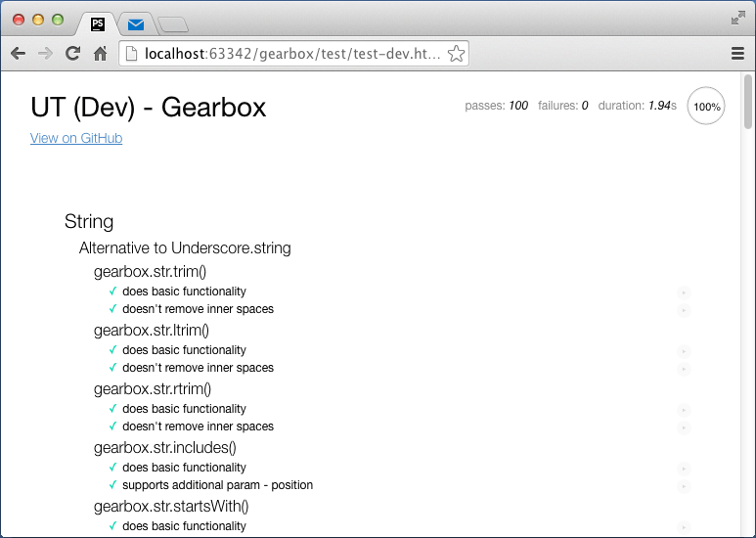Click the page document icon in address bar
The width and height of the screenshot is (756, 538).
coord(131,54)
